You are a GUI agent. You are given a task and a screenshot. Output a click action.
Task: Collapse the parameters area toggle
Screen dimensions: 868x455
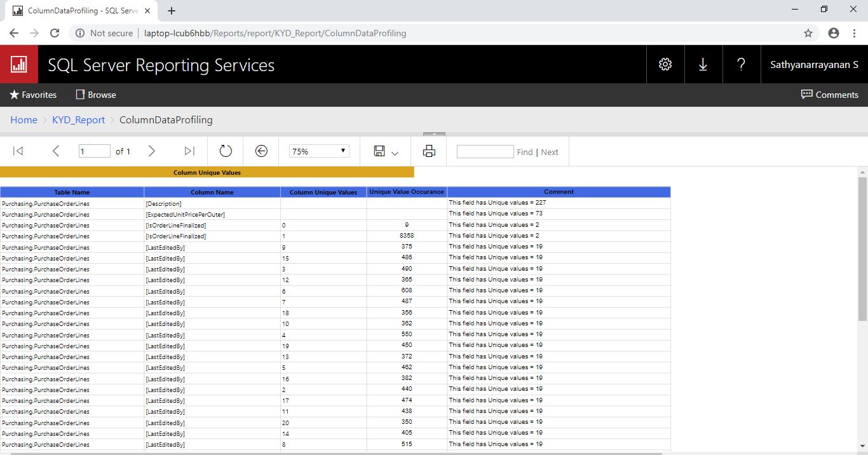434,134
